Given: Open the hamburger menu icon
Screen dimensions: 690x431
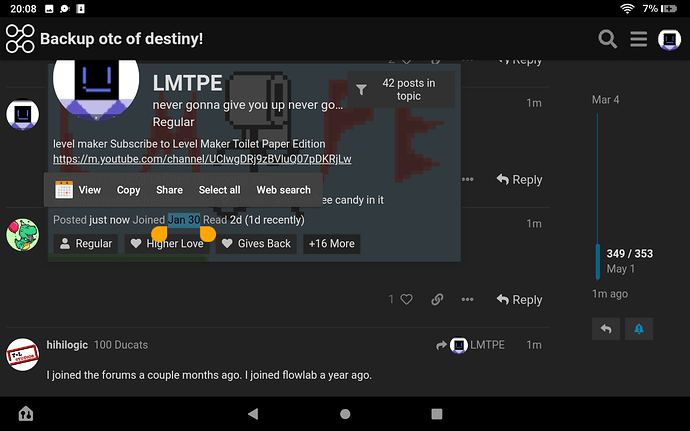Looking at the screenshot, I should click(638, 39).
